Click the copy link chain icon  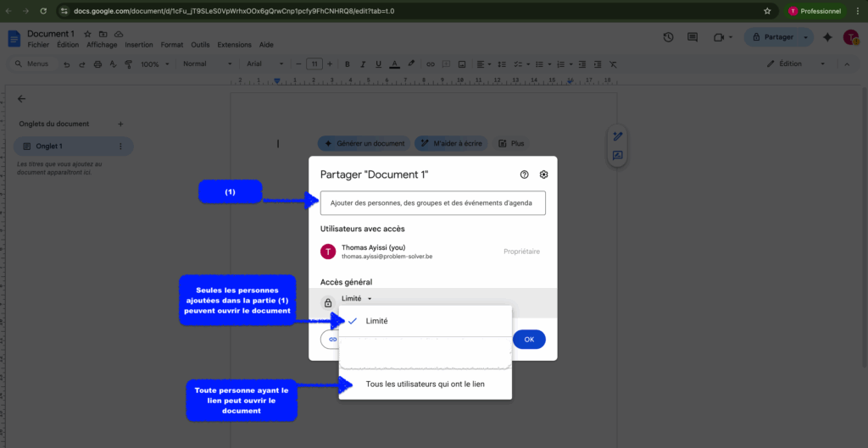331,340
